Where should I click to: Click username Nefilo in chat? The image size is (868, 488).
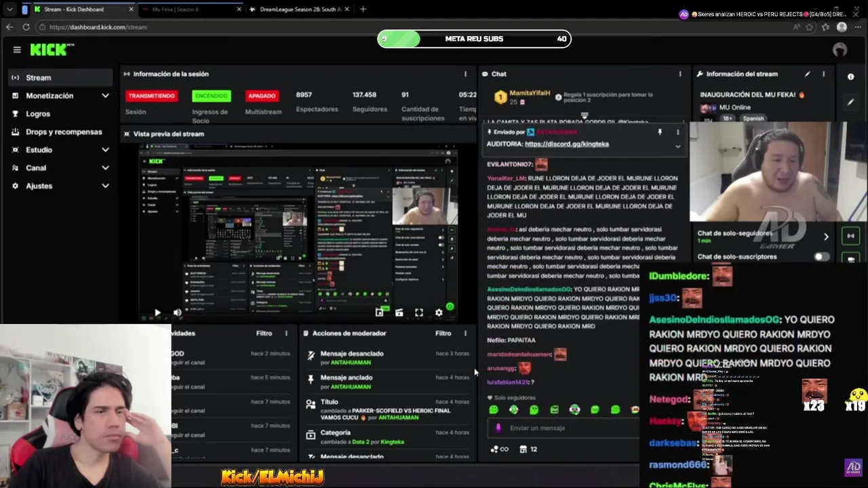(496, 340)
